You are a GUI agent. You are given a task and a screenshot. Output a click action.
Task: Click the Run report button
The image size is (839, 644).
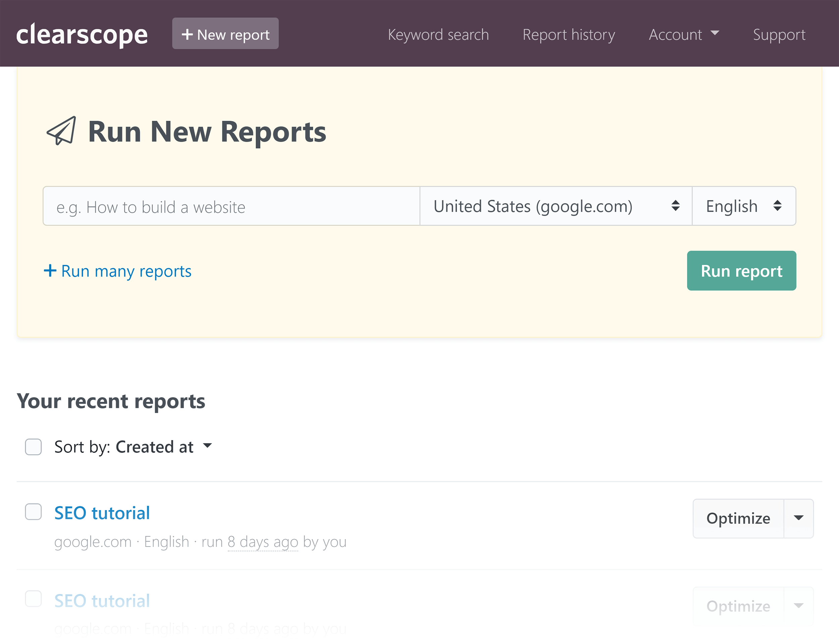point(741,271)
